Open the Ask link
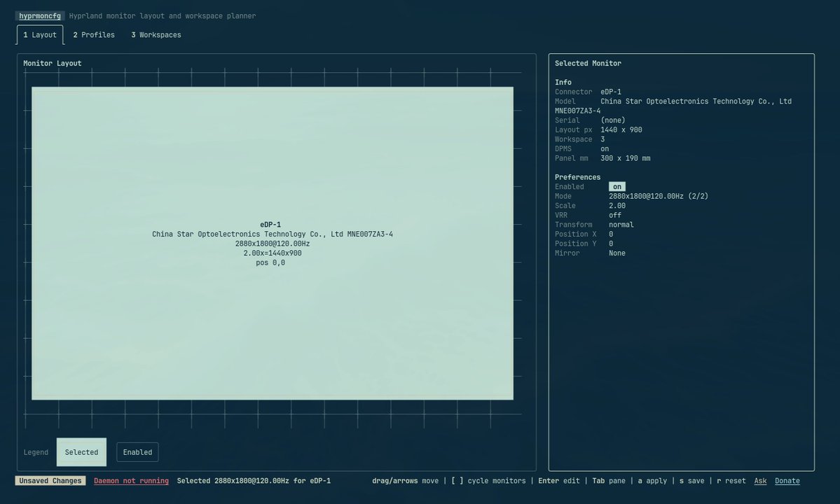 [760, 481]
